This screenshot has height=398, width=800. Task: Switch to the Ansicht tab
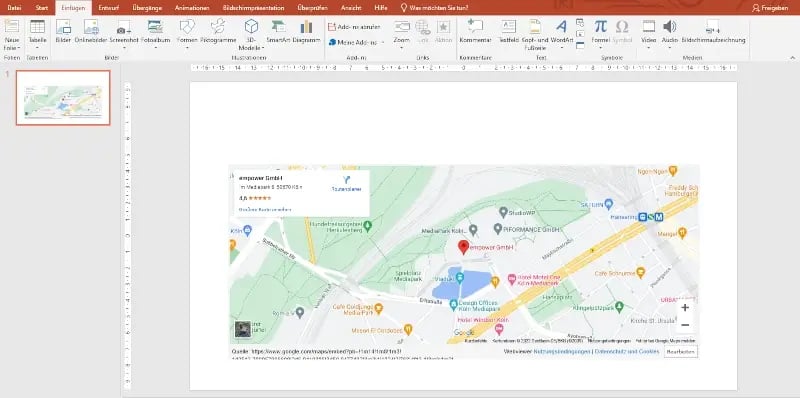[351, 8]
